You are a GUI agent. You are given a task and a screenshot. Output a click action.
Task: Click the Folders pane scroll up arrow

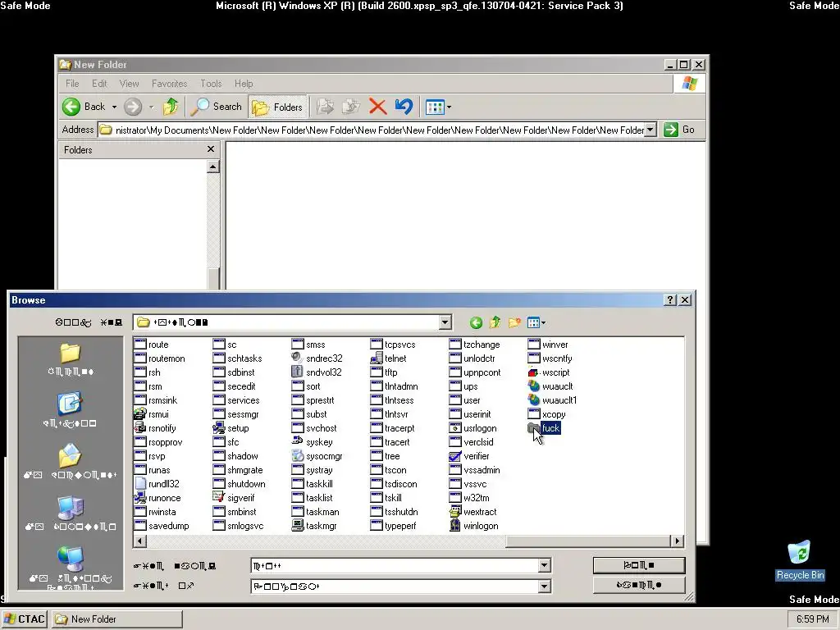click(x=212, y=167)
